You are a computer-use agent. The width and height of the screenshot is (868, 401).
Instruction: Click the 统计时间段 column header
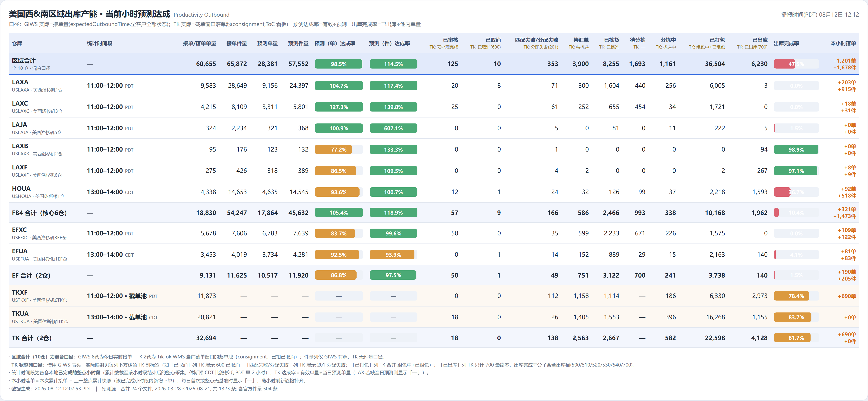[x=99, y=43]
